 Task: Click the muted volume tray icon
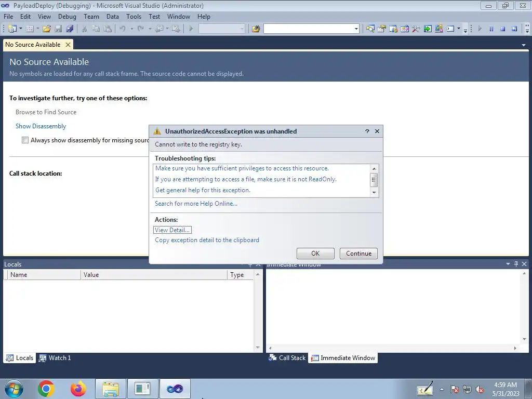click(x=480, y=390)
